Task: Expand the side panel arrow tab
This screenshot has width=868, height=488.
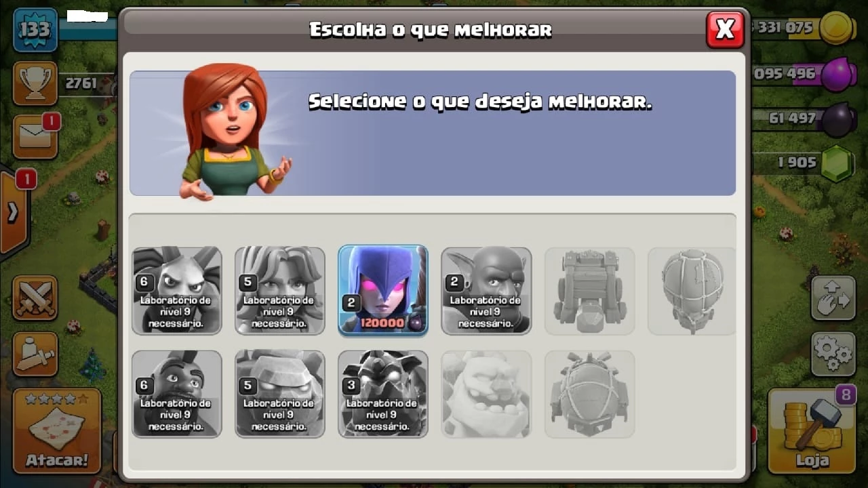Action: [x=14, y=212]
